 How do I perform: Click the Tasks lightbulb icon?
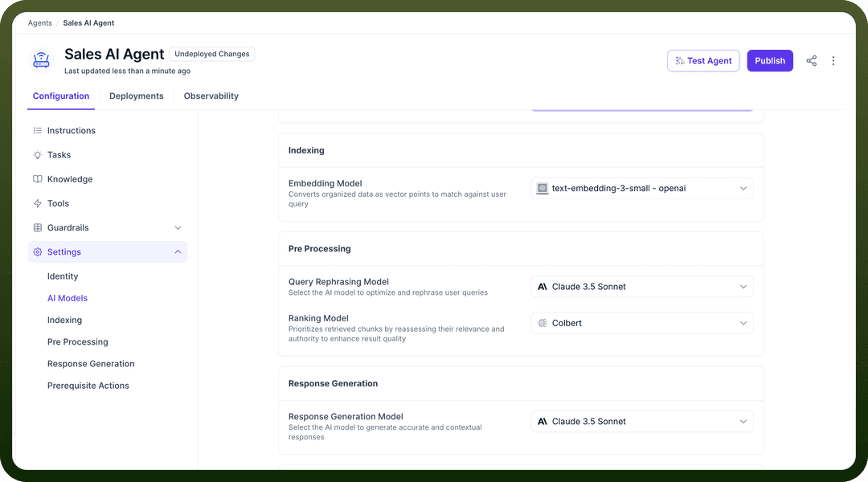[38, 155]
